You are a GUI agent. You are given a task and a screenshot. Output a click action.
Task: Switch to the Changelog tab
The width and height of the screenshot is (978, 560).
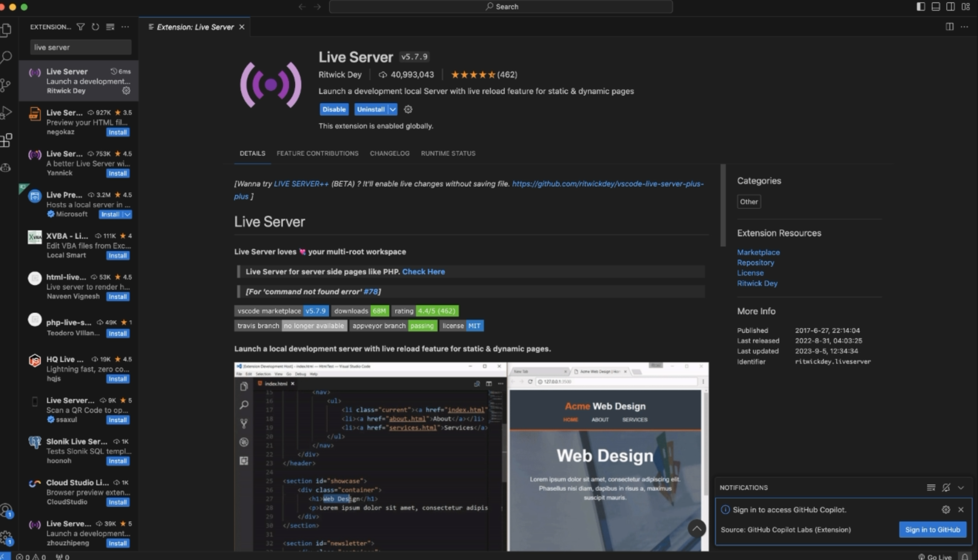pos(389,153)
